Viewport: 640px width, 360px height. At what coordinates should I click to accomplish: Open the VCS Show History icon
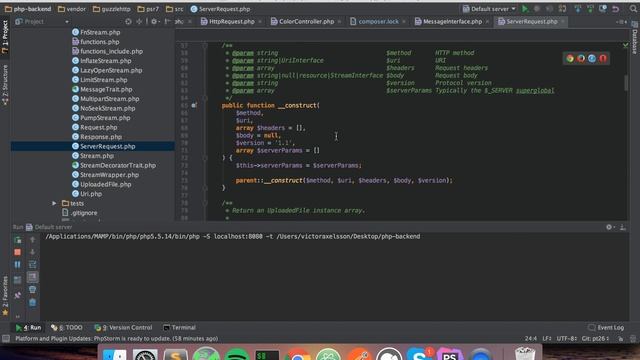pos(603,9)
